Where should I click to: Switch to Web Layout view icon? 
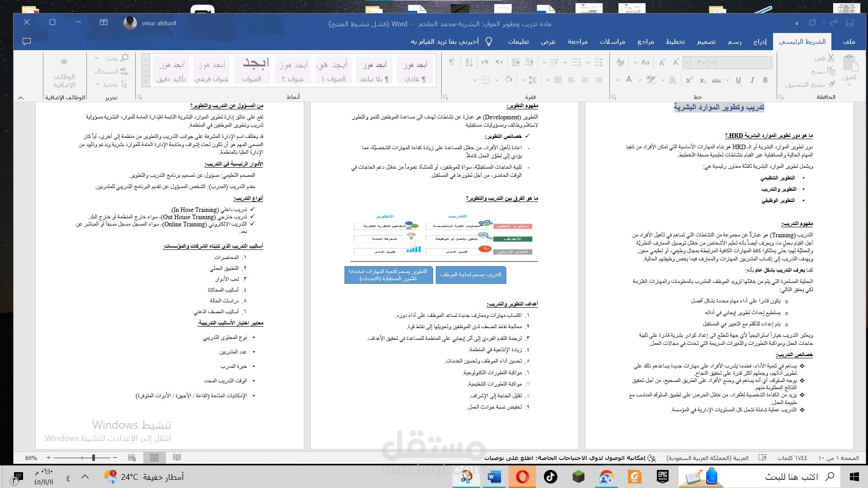(x=132, y=458)
